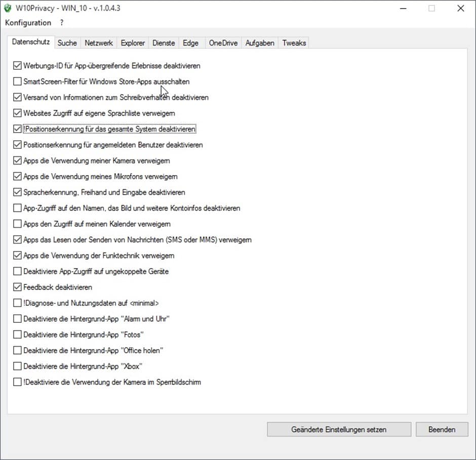Open the Konfiguration menu
Image resolution: width=476 pixels, height=460 pixels.
click(x=28, y=23)
